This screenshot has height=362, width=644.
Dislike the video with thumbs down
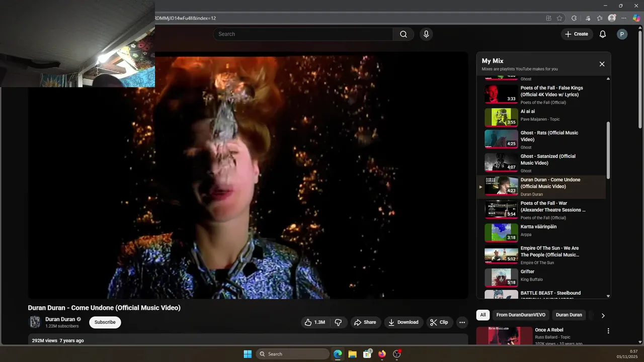pos(338,322)
